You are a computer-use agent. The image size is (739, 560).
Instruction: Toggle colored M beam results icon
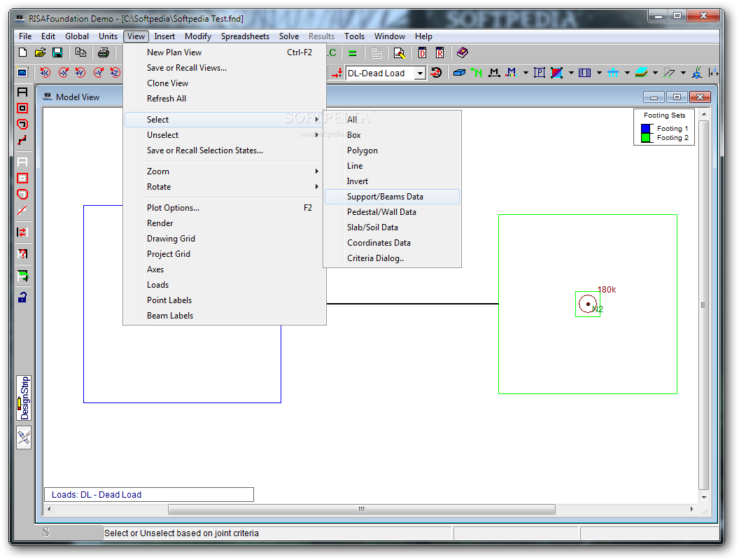pos(511,73)
